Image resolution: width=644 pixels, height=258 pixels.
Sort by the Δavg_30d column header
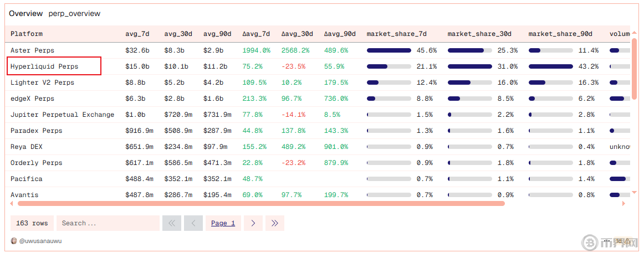pyautogui.click(x=297, y=34)
